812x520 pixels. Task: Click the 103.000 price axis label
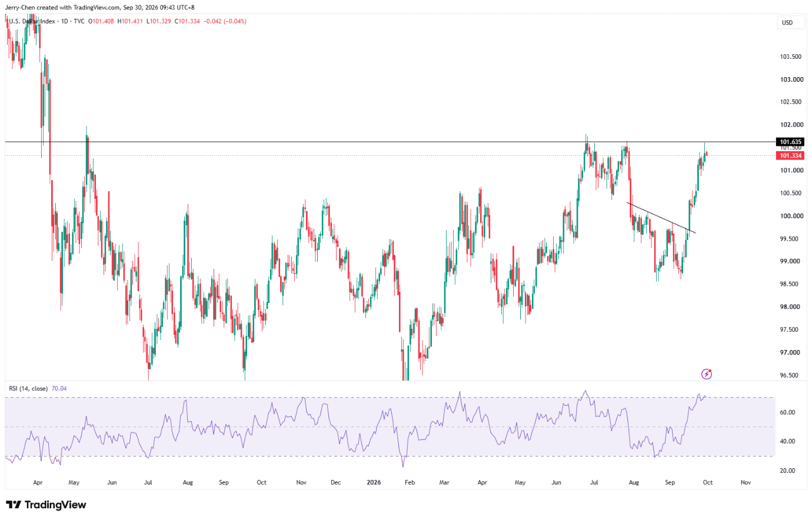point(791,79)
